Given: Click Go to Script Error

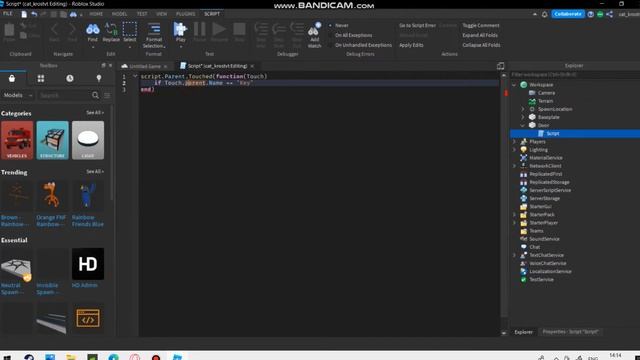Looking at the screenshot, I should click(x=417, y=25).
